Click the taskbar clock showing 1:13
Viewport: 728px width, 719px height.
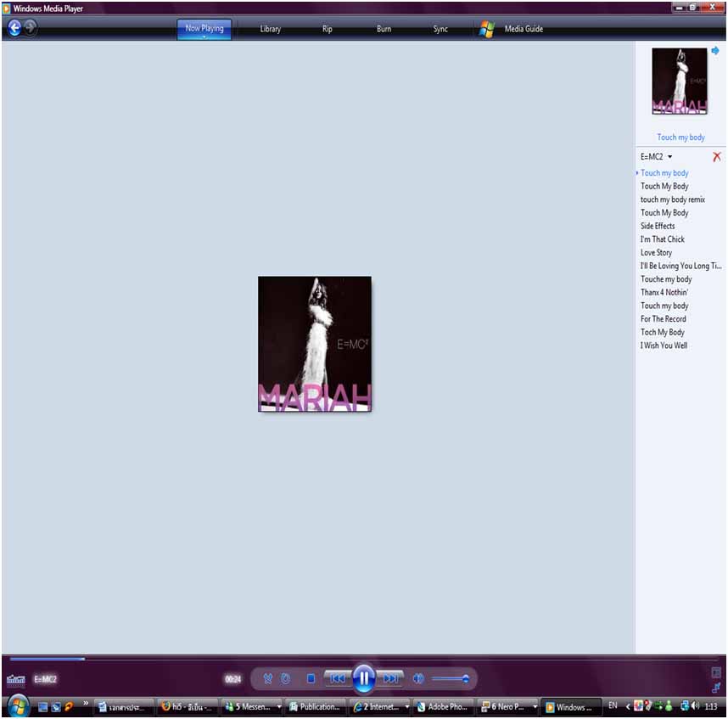(x=711, y=706)
